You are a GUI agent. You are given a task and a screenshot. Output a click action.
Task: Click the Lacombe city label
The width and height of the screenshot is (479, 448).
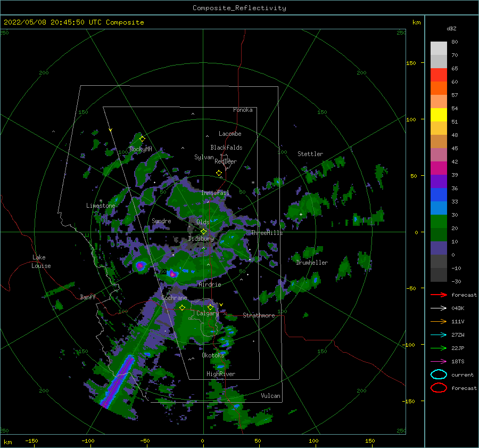point(230,134)
